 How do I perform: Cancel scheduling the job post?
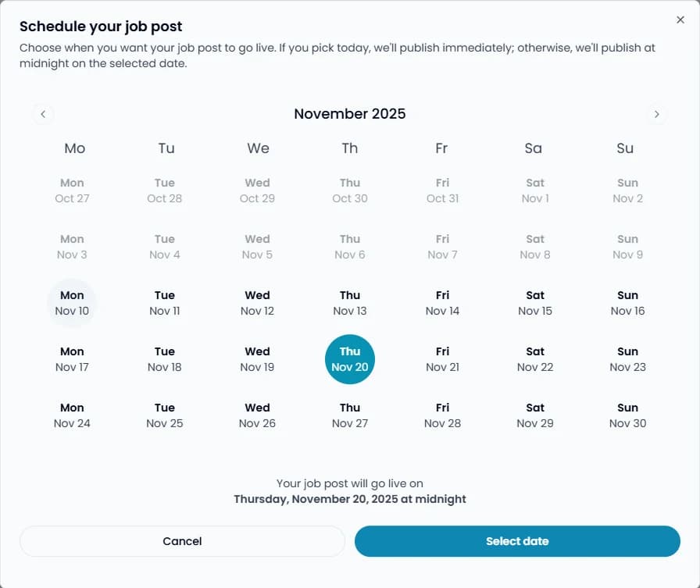click(x=182, y=540)
